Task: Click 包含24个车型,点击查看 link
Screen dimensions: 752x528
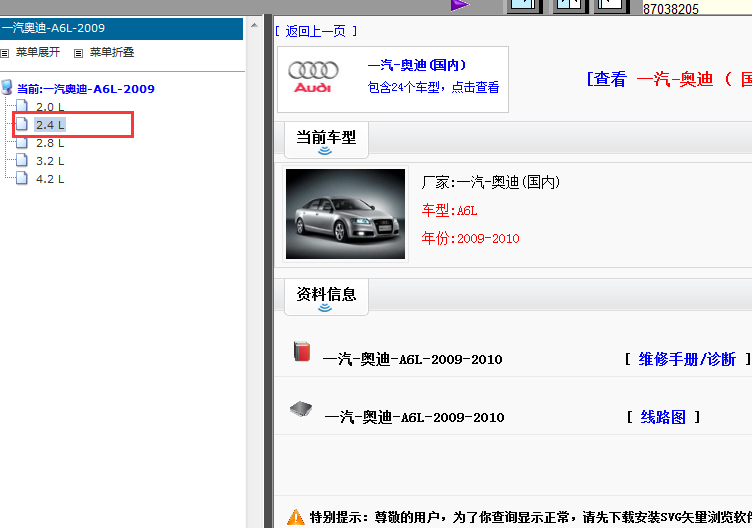Action: click(x=433, y=87)
